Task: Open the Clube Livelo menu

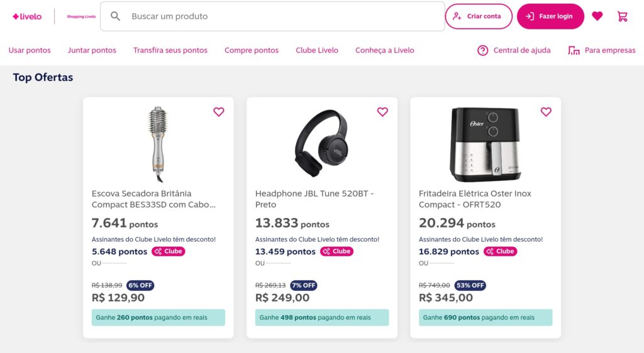Action: click(x=317, y=50)
